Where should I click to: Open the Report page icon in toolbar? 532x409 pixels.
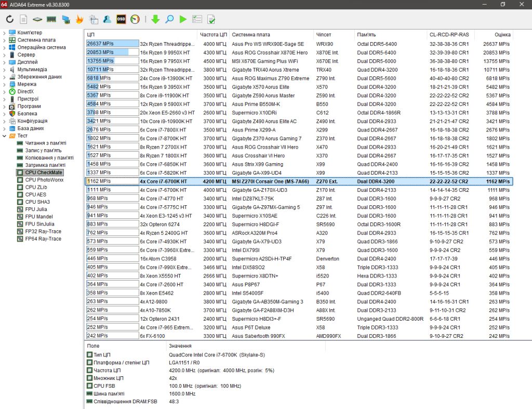(23, 19)
